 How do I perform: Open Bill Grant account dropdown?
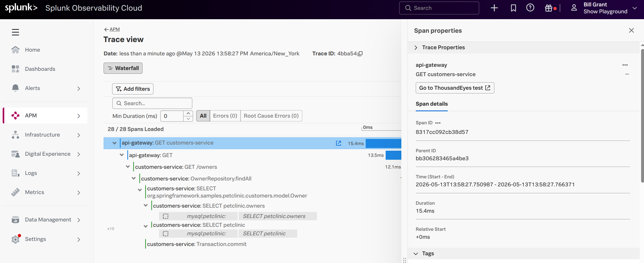[635, 8]
